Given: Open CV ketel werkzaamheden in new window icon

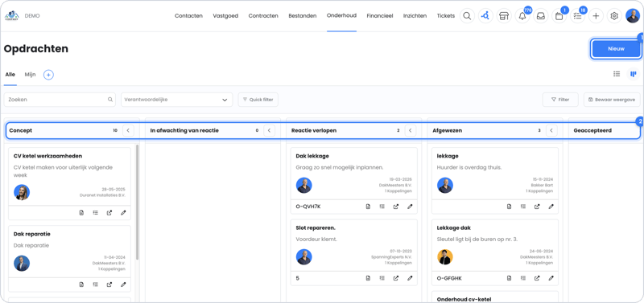Looking at the screenshot, I should 109,213.
